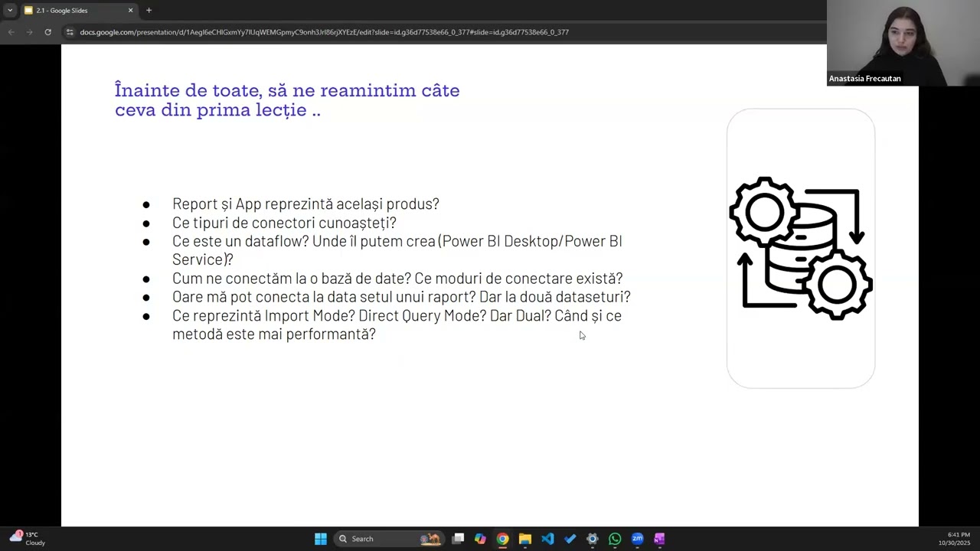This screenshot has height=551, width=980.
Task: Open File Explorer from the taskbar
Action: point(525,539)
